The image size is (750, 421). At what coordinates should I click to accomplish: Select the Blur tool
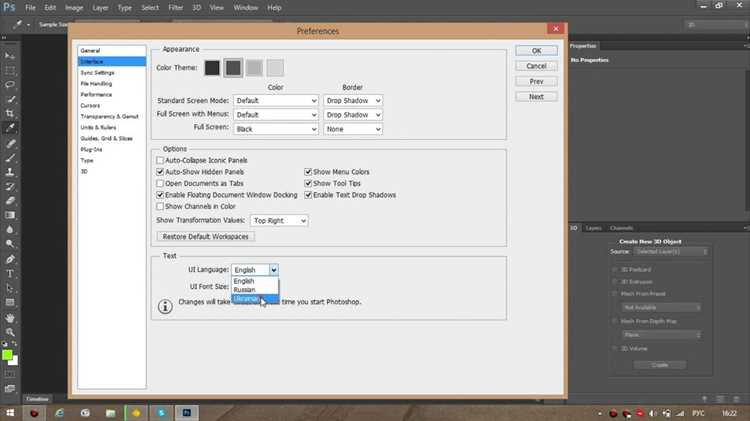coord(10,229)
